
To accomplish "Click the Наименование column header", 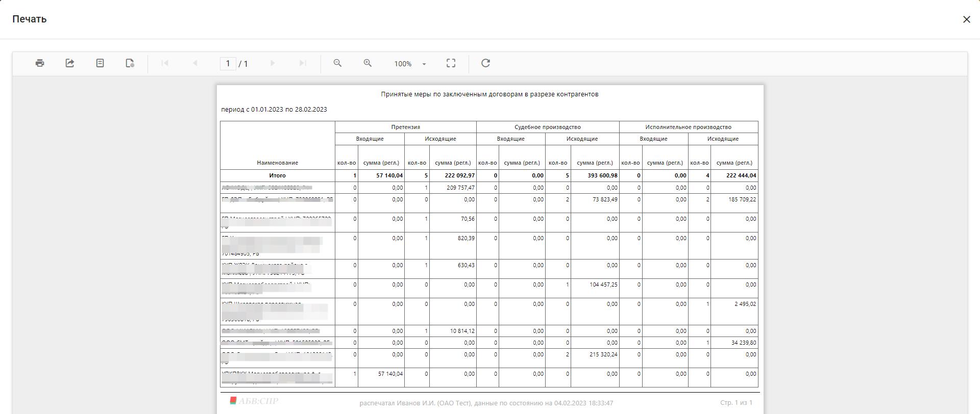I will pyautogui.click(x=277, y=163).
